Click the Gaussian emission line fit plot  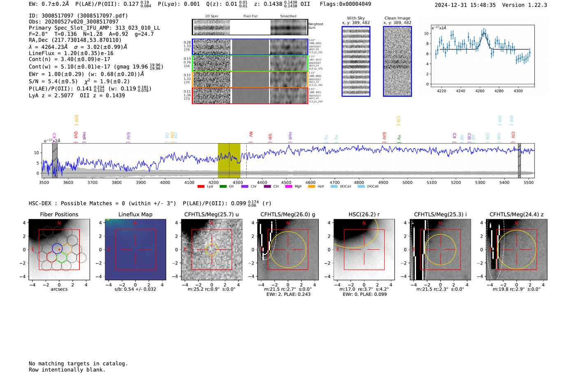[x=482, y=56]
